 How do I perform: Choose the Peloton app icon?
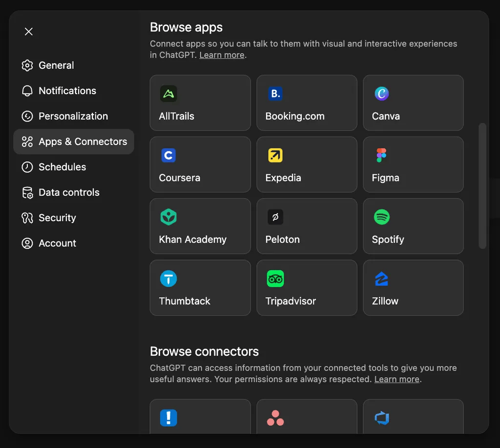[275, 217]
